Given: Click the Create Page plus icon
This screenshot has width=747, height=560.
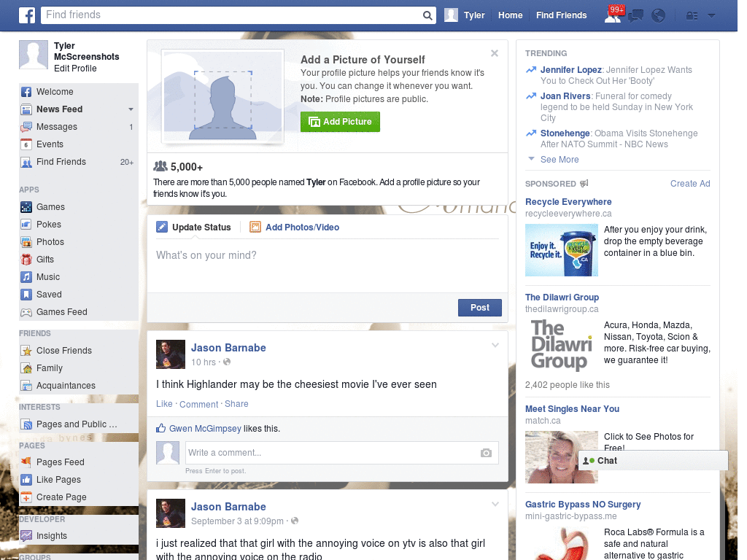Looking at the screenshot, I should [x=26, y=497].
